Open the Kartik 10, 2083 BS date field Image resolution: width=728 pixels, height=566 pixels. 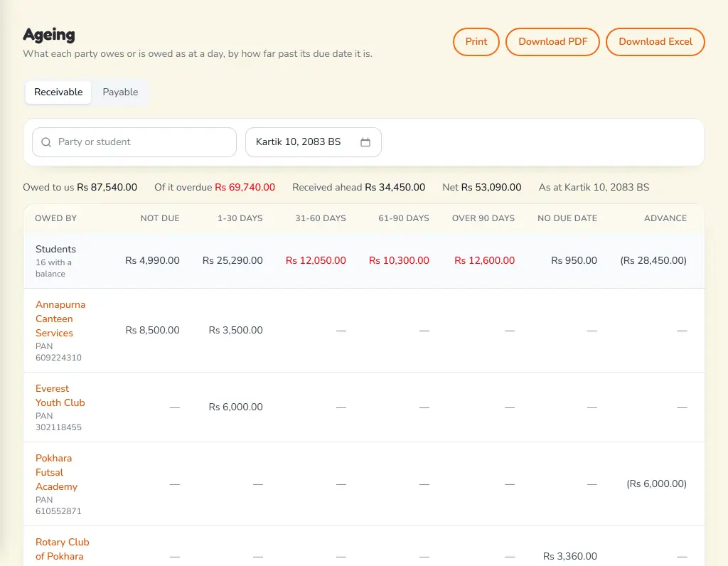point(314,142)
